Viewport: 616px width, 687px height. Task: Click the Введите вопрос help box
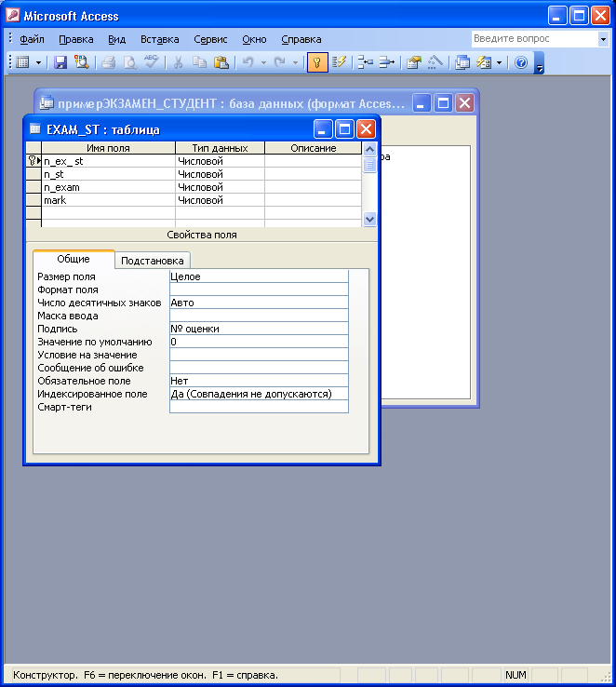tap(535, 38)
